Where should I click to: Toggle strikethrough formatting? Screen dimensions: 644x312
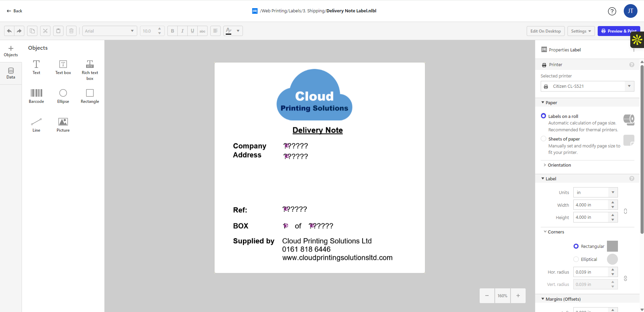pos(202,31)
